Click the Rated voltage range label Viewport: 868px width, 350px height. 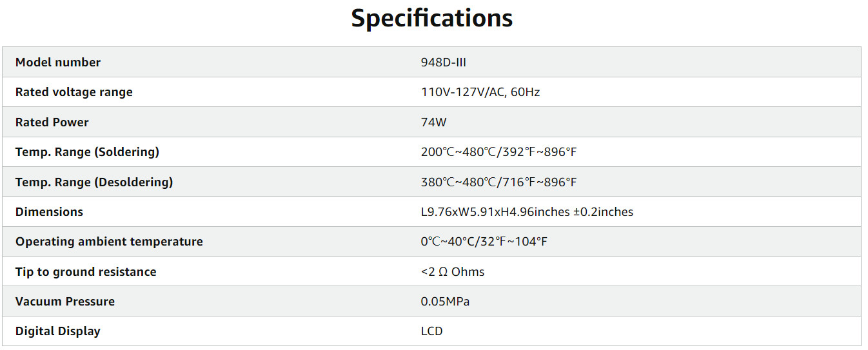pos(74,92)
